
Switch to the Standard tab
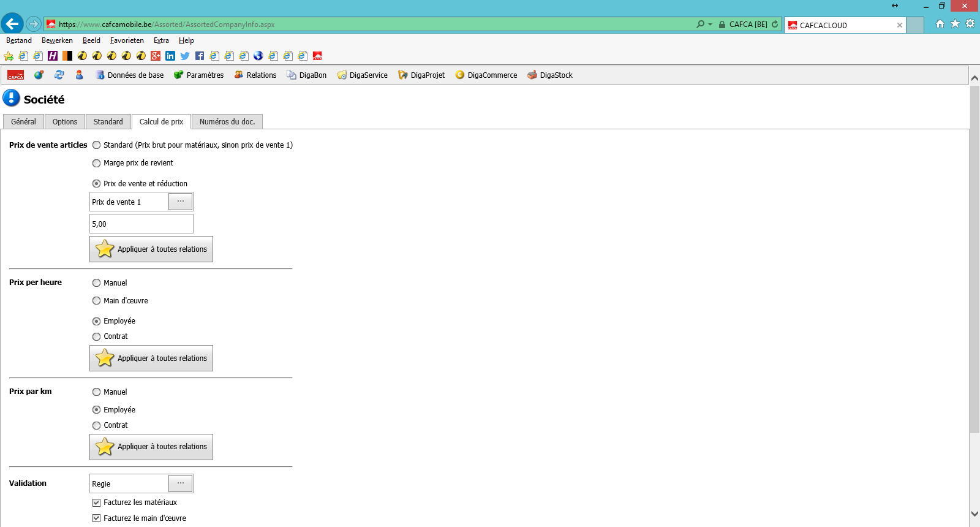[x=108, y=122]
